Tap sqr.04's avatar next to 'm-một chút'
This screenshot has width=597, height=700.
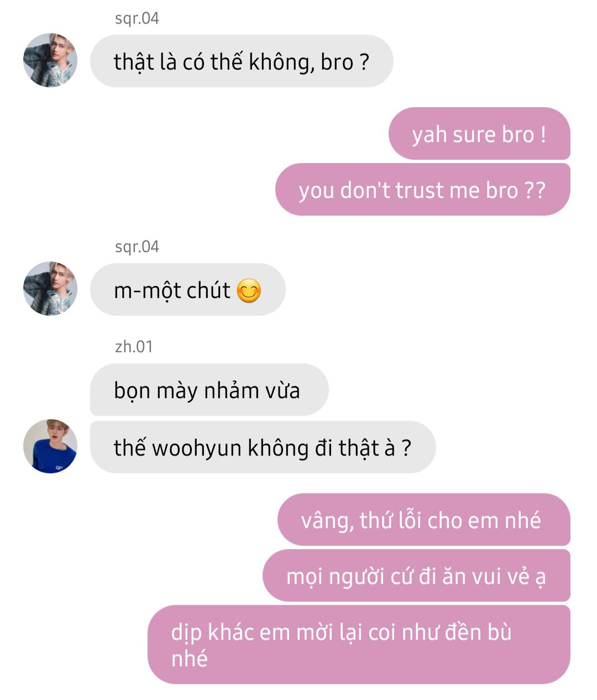(50, 289)
